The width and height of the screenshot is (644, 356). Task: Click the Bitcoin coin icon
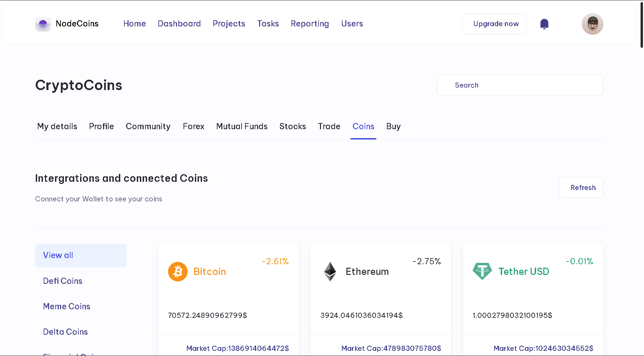[178, 271]
